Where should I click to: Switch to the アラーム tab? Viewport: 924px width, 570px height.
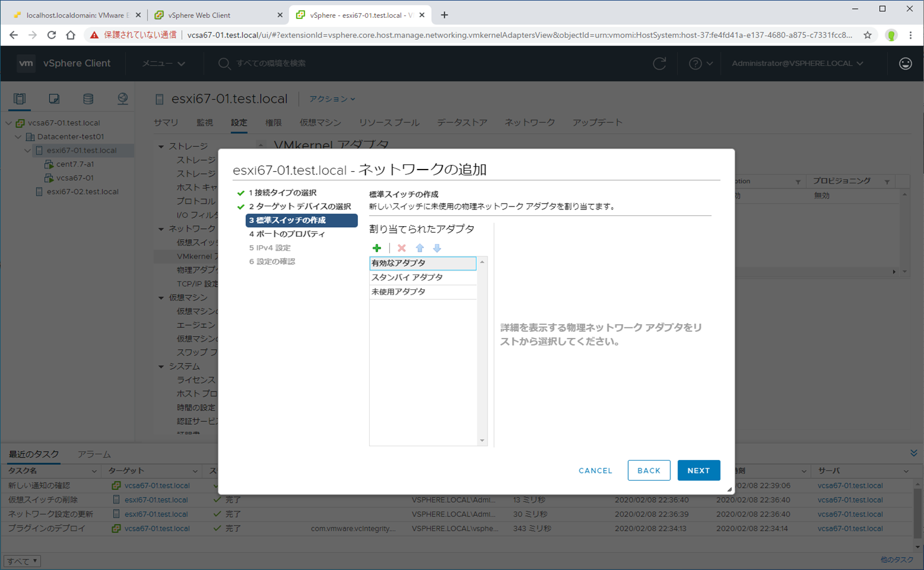point(94,454)
